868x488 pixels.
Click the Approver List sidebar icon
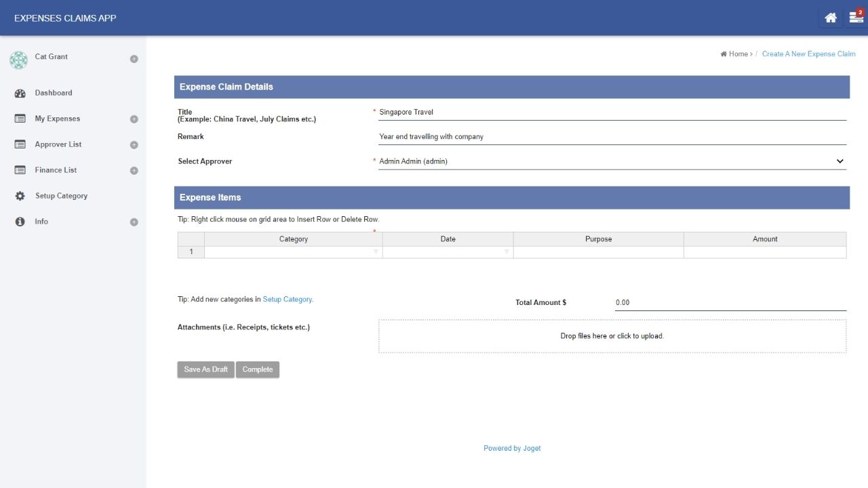point(20,144)
